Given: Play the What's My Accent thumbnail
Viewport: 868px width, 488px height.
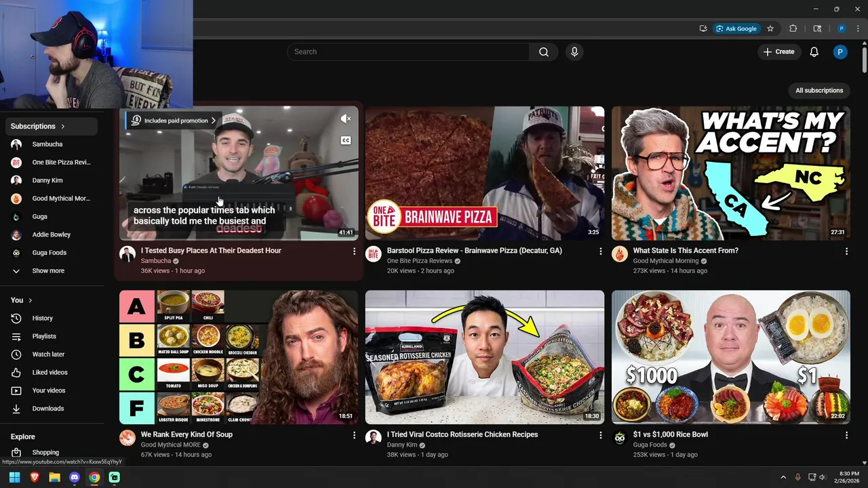Looking at the screenshot, I should [731, 174].
